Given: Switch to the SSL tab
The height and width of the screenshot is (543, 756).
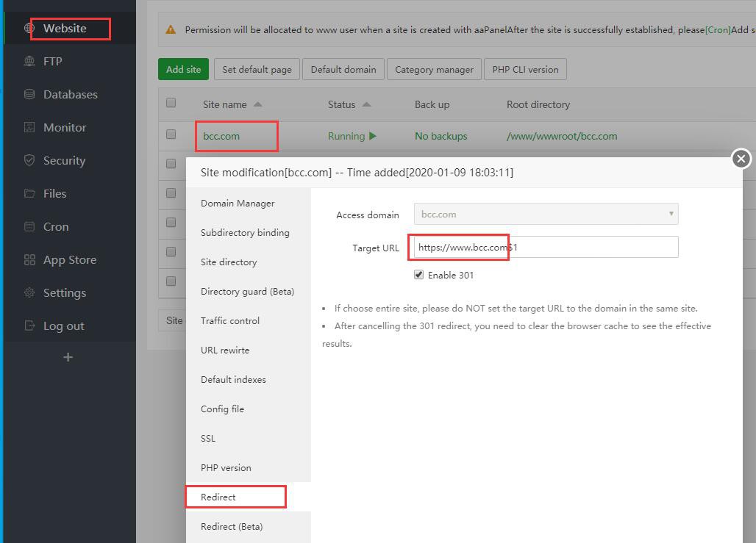Looking at the screenshot, I should click(208, 438).
